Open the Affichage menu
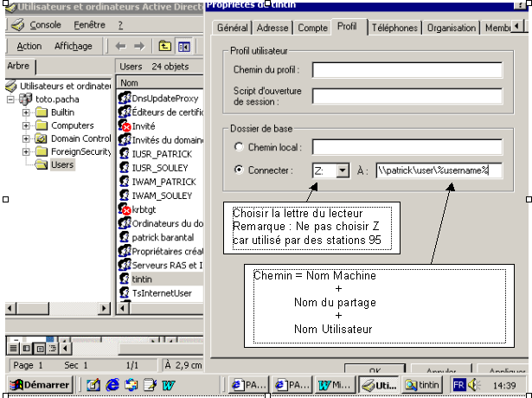The image size is (532, 398). pyautogui.click(x=73, y=46)
